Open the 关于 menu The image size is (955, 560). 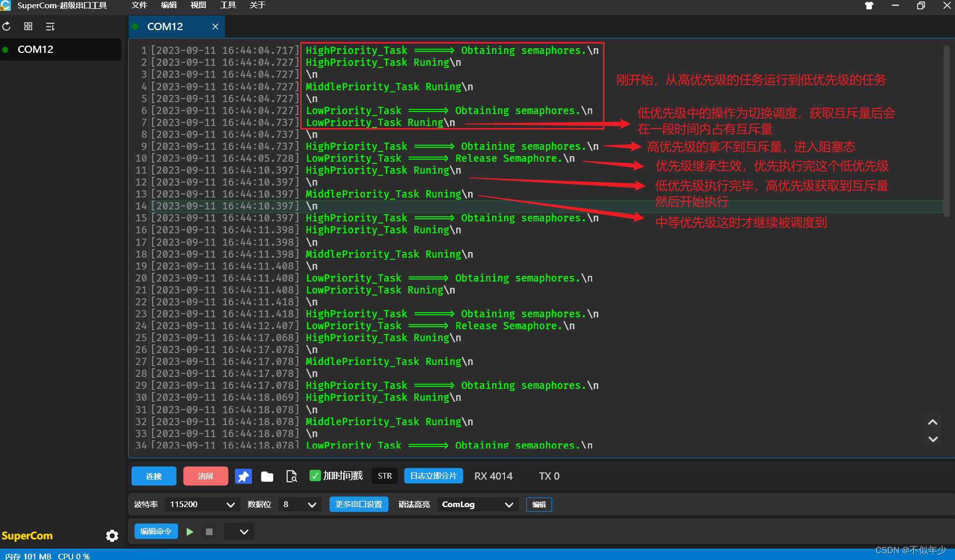[x=258, y=5]
